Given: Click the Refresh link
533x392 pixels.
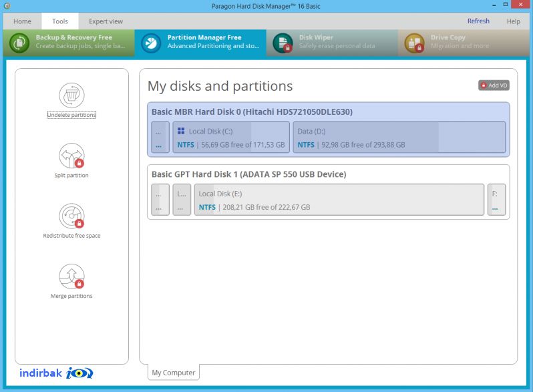Looking at the screenshot, I should pos(478,21).
